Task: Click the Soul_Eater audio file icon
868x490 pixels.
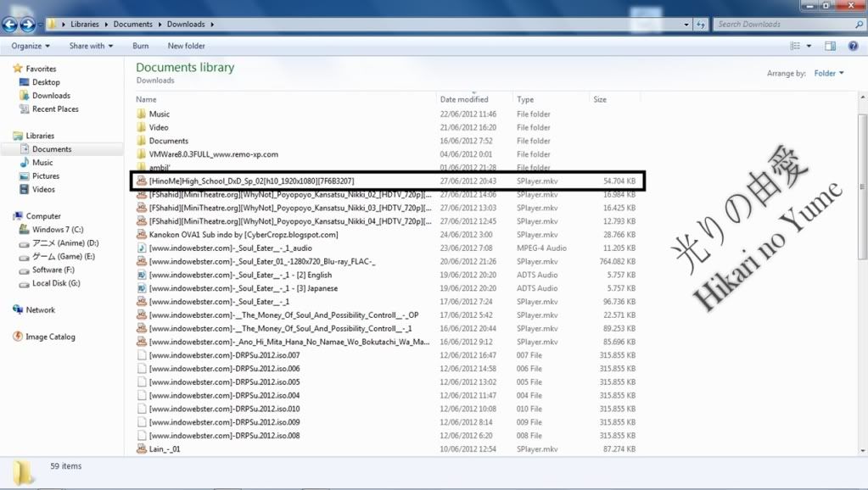Action: 142,248
